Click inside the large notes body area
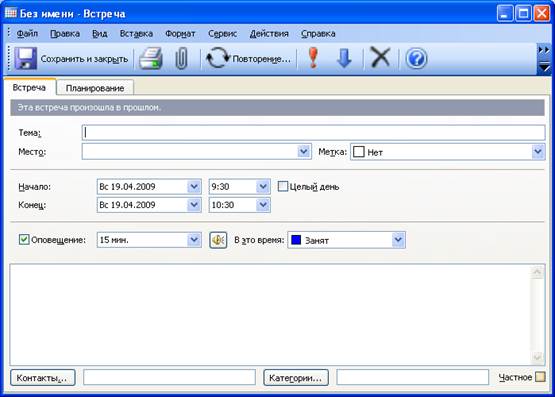 click(270, 314)
